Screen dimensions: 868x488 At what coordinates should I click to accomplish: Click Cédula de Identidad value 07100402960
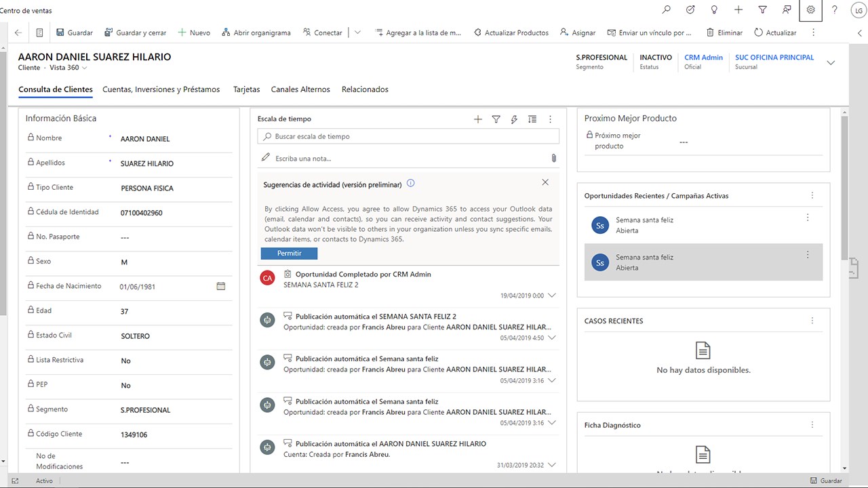pos(141,213)
